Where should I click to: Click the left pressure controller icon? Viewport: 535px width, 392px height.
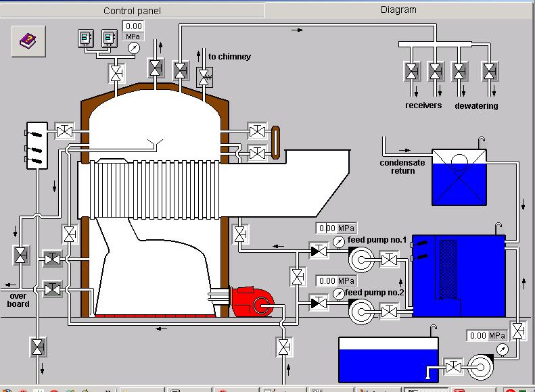point(86,39)
